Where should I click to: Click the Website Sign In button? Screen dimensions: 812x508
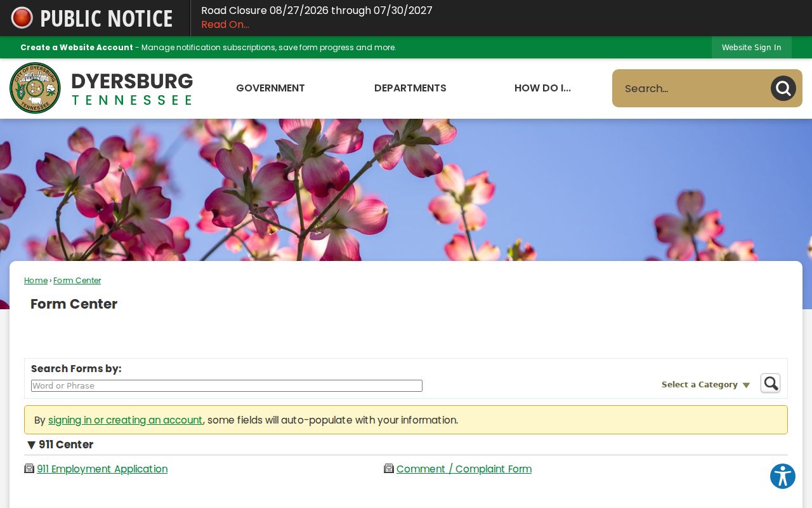coord(752,48)
